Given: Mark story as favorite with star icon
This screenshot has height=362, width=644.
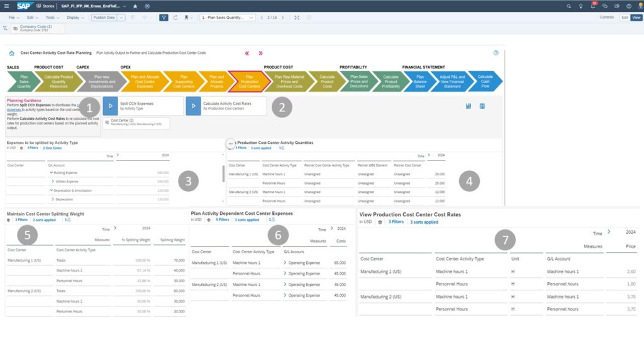Looking at the screenshot, I should click(x=135, y=6).
